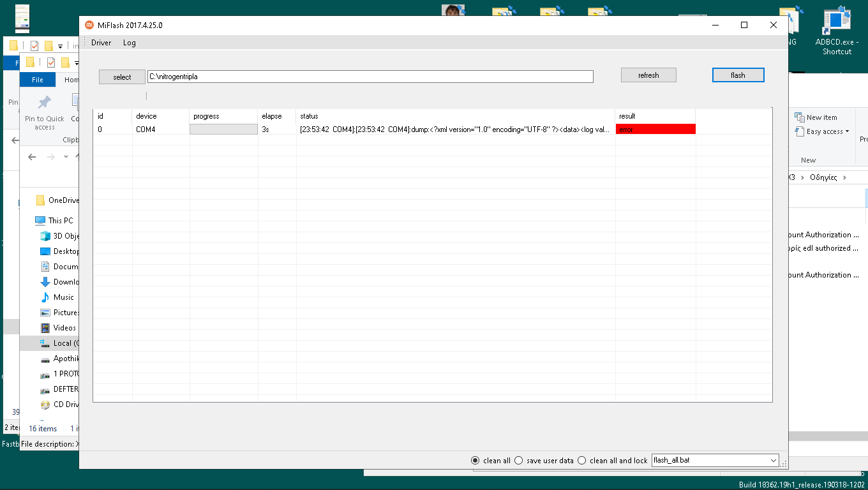This screenshot has width=868, height=490.
Task: Select This PC in the navigation pane
Action: [x=60, y=221]
